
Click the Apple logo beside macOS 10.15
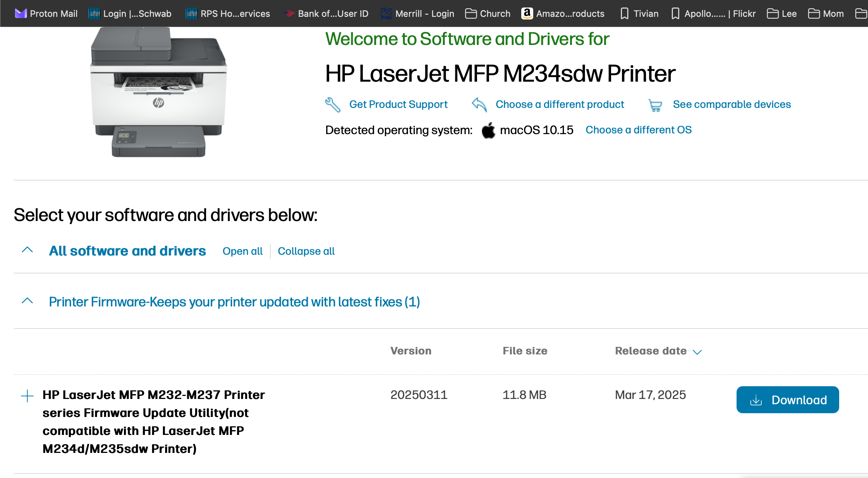[x=488, y=130]
